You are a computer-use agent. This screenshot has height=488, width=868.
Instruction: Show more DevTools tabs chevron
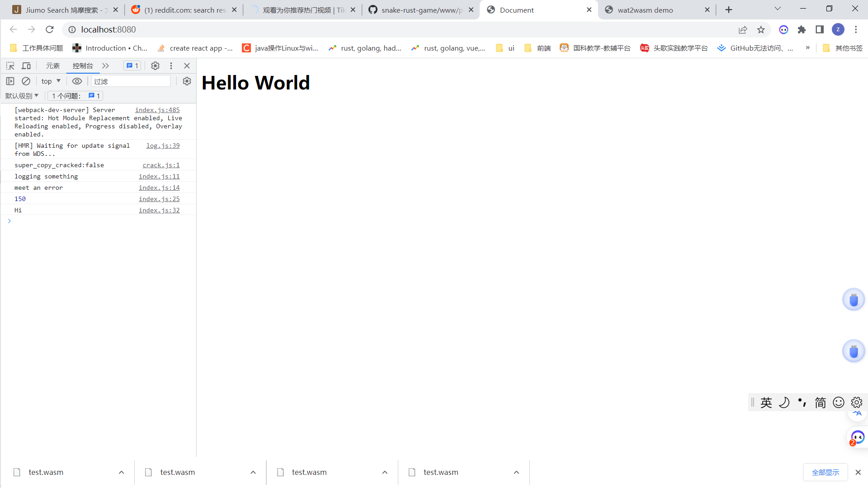pos(105,66)
